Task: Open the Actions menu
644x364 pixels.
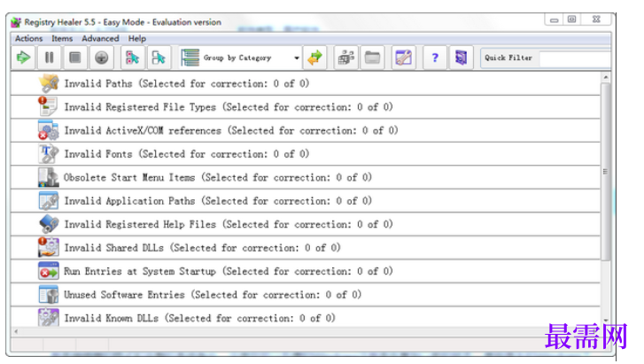Action: click(x=28, y=39)
